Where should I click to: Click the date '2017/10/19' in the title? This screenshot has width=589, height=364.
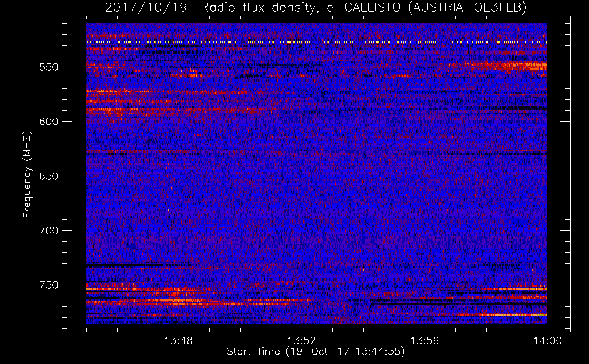coord(146,7)
